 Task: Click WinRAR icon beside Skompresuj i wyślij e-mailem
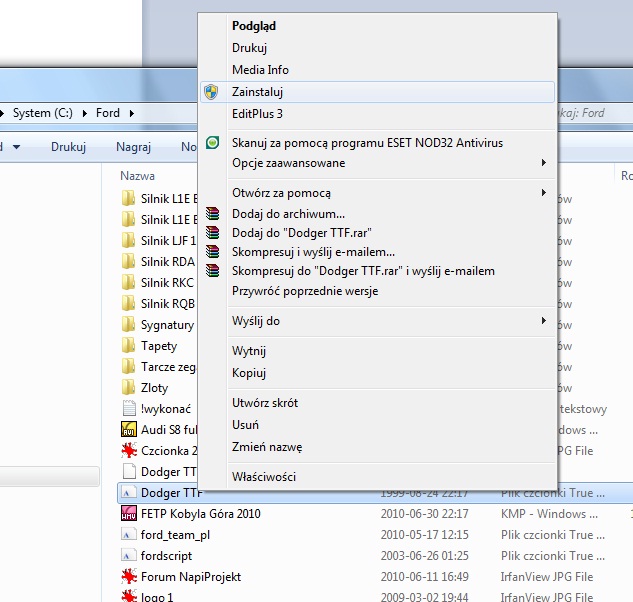pyautogui.click(x=211, y=252)
